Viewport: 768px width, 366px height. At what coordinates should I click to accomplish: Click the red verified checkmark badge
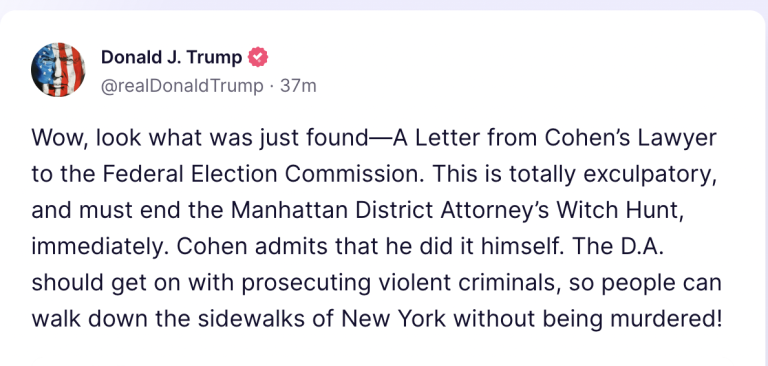coord(258,58)
